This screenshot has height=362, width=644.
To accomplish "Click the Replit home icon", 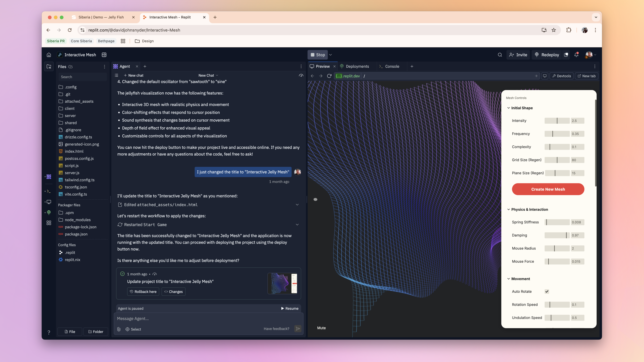I will coord(49,55).
